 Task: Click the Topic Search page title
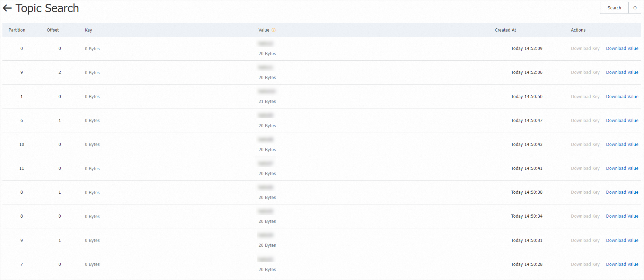point(47,8)
